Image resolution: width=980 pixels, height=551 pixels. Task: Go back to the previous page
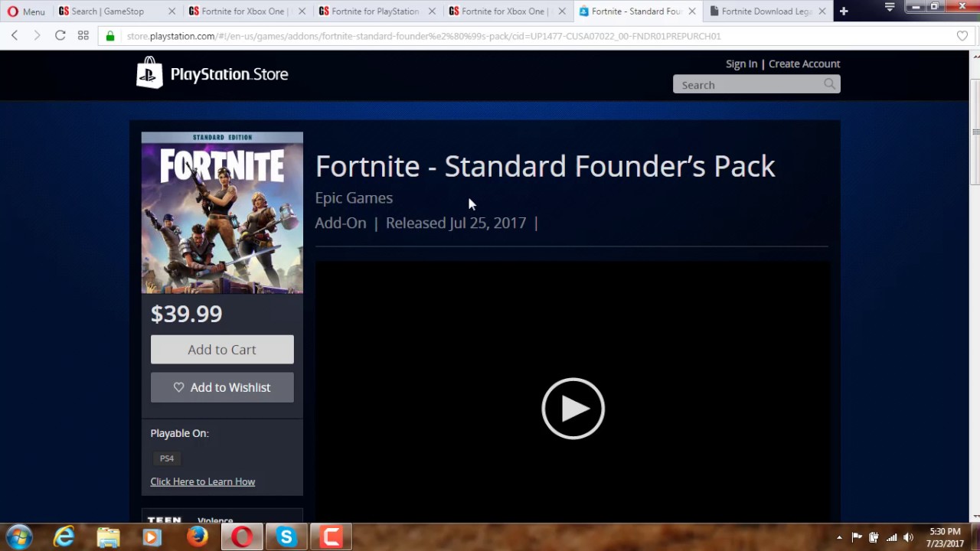pyautogui.click(x=15, y=36)
